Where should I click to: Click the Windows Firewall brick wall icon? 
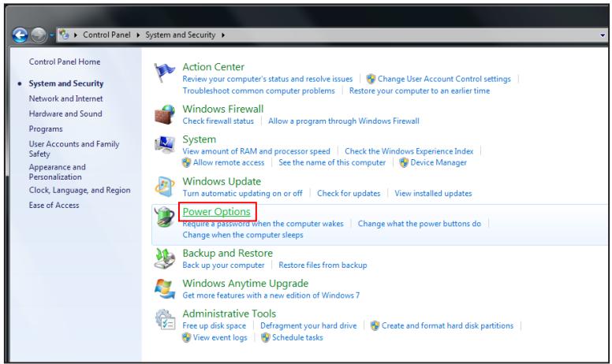[164, 114]
